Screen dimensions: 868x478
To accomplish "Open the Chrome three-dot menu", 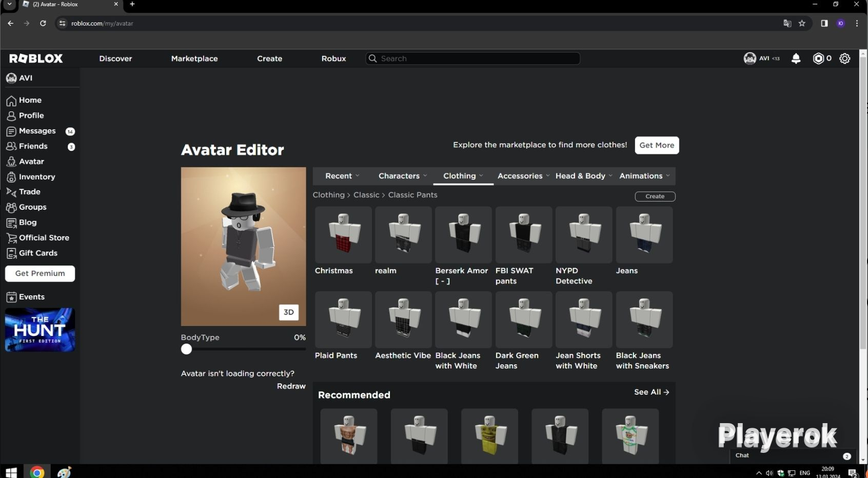I will [x=857, y=23].
